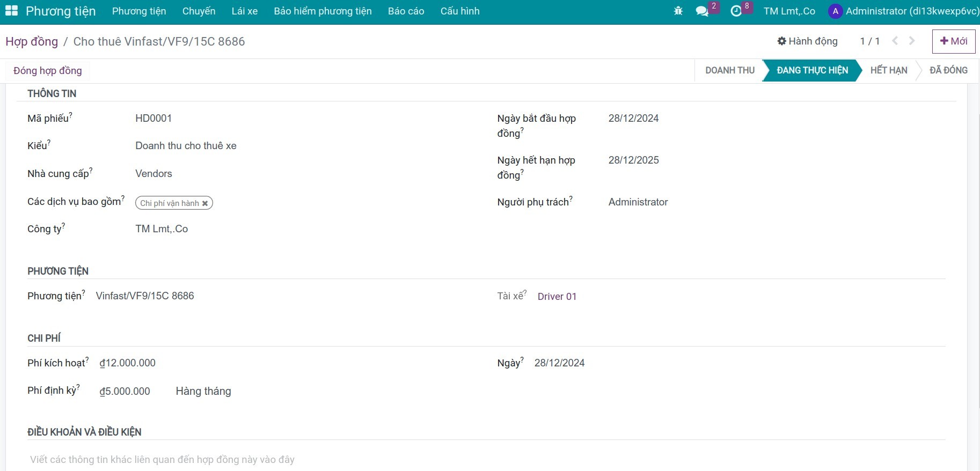980x471 pixels.
Task: Open 'Bảo hiểm phương tiện' menu
Action: click(323, 11)
